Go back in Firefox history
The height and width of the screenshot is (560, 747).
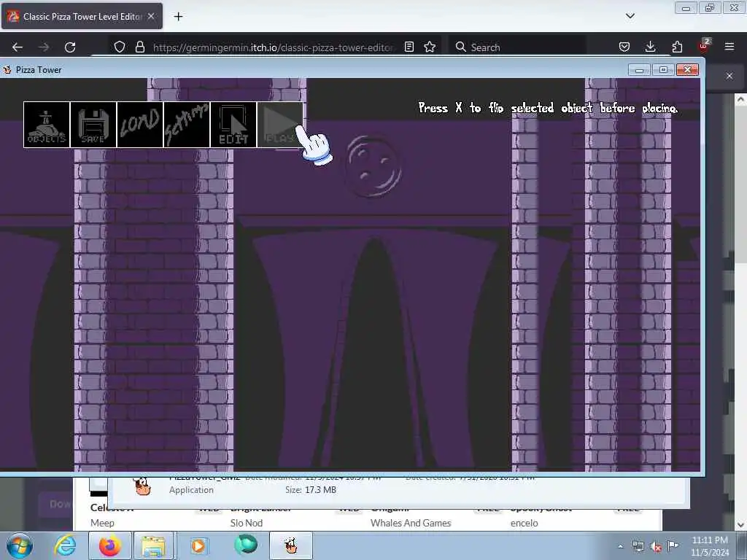pos(18,47)
